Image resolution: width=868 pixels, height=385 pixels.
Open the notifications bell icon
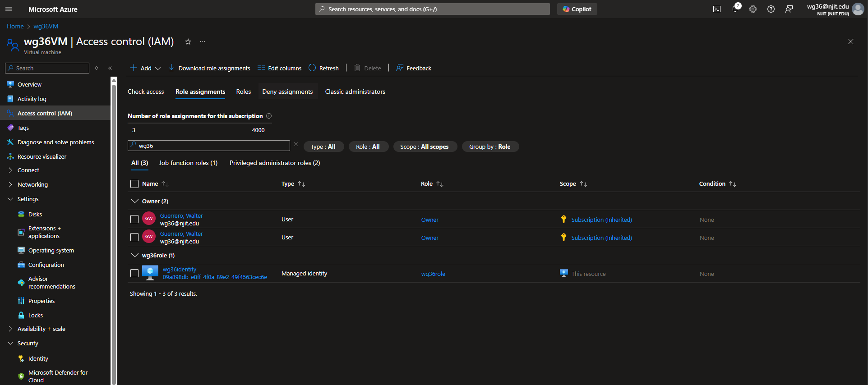pos(735,9)
